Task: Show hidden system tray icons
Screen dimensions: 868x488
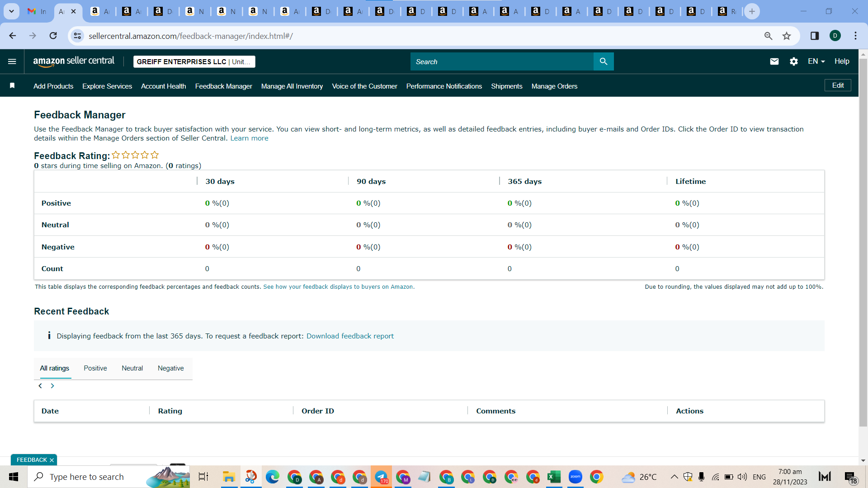Action: tap(674, 477)
